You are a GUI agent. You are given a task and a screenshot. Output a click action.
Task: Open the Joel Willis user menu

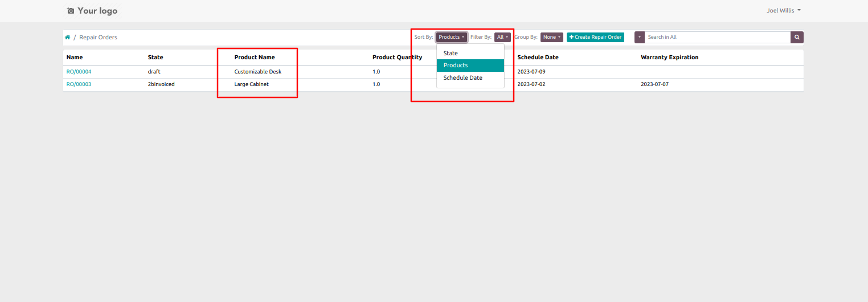click(784, 10)
